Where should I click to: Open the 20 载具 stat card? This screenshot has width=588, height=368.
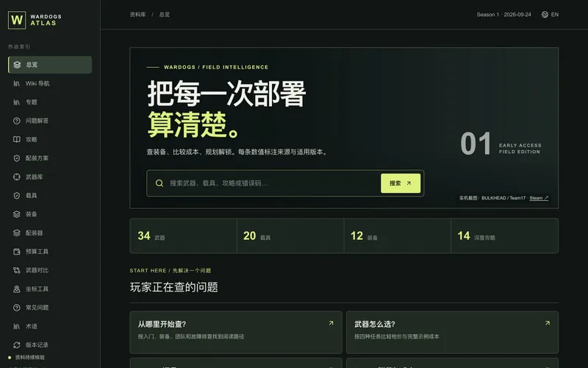tap(290, 236)
